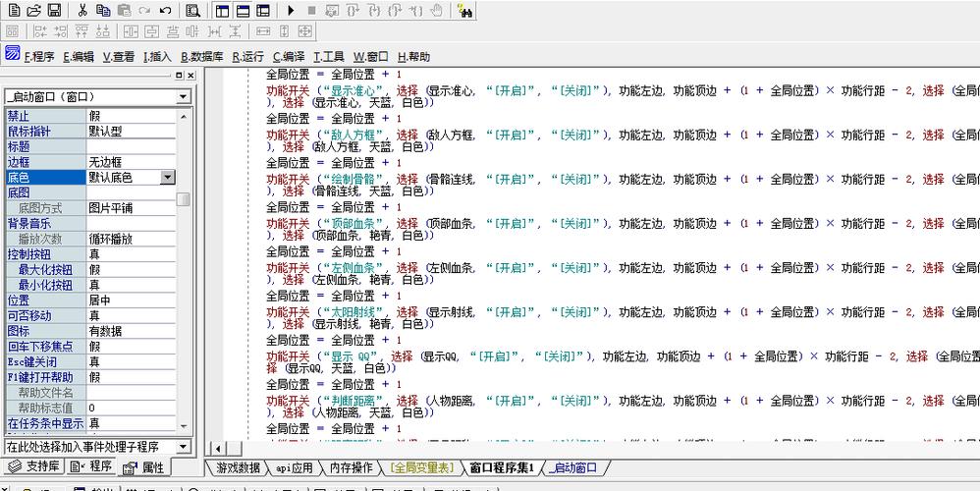Select the Esc键关闭 property row

(x=91, y=361)
